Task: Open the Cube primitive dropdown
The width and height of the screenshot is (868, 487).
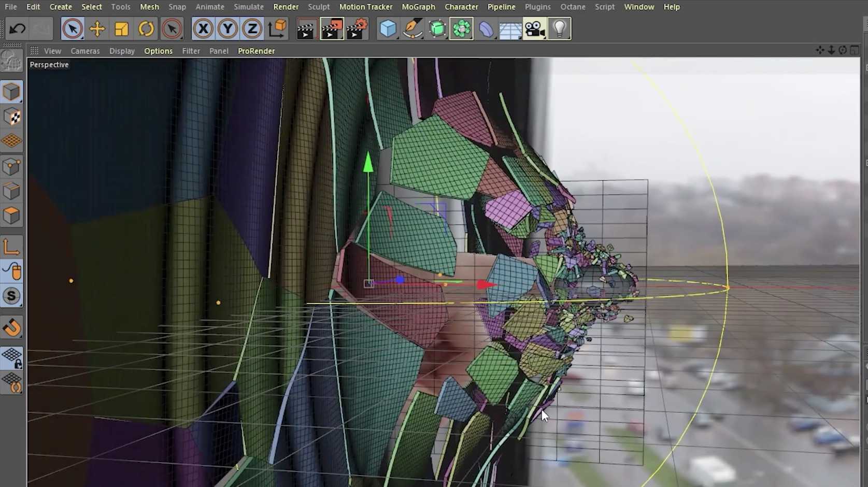Action: (388, 29)
